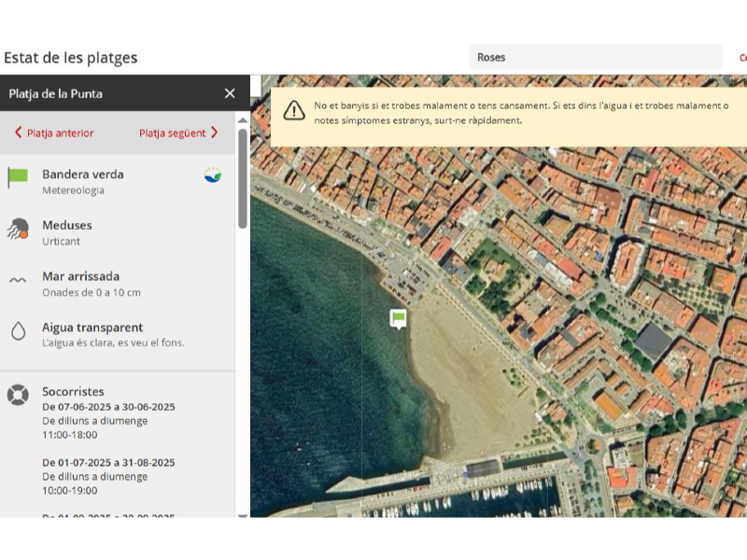Click the Mar arrissada wave icon
747x560 pixels.
pyautogui.click(x=18, y=280)
